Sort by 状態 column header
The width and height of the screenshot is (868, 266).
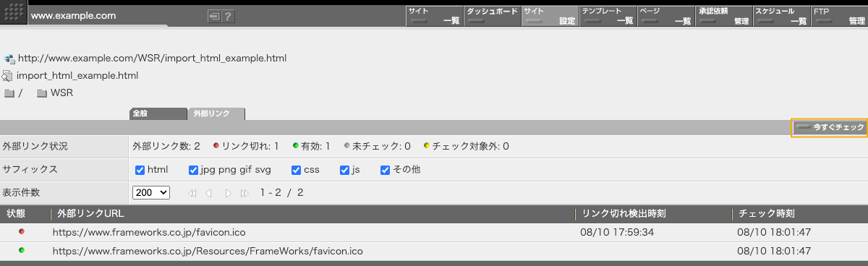click(16, 214)
